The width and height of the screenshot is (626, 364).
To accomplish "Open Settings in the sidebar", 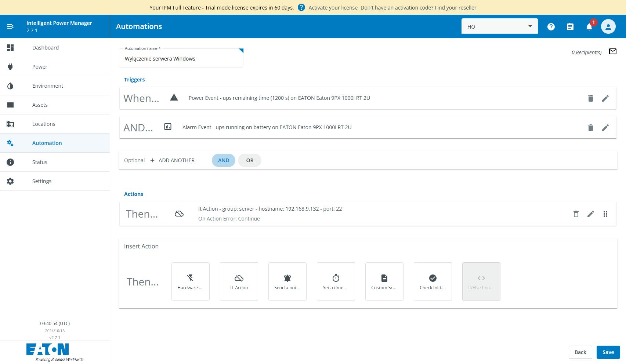I will (42, 181).
